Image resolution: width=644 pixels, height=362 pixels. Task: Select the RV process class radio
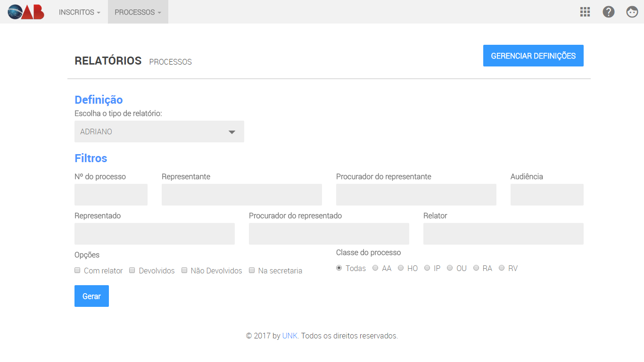(502, 268)
